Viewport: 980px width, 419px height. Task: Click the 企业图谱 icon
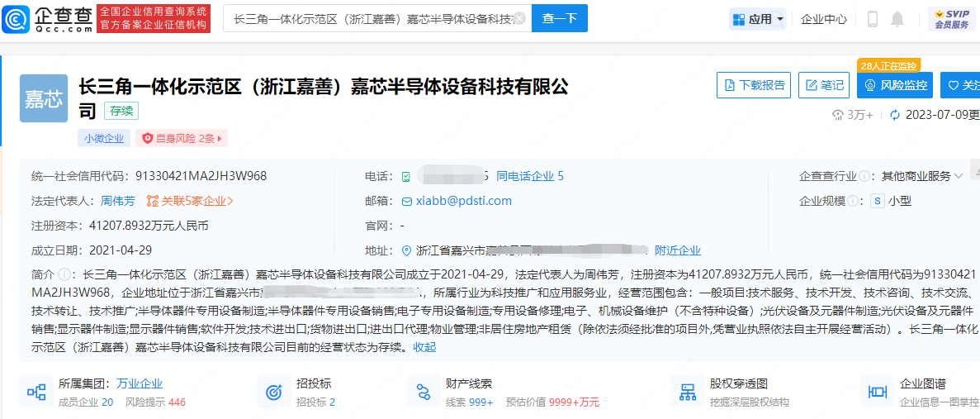pos(878,392)
